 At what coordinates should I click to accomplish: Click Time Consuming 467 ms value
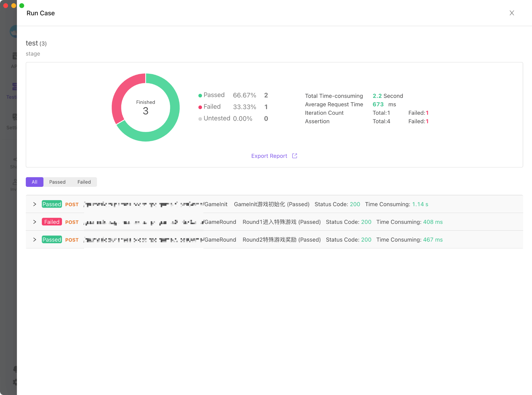(x=433, y=240)
